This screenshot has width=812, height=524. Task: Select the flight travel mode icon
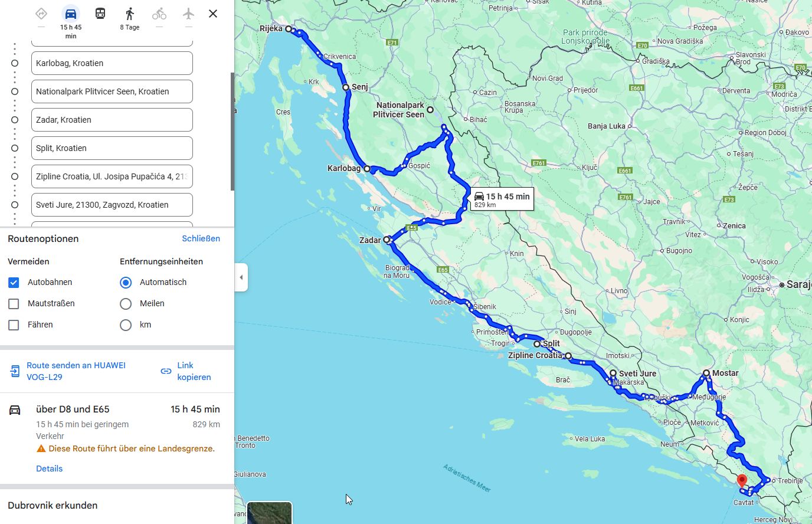point(188,14)
